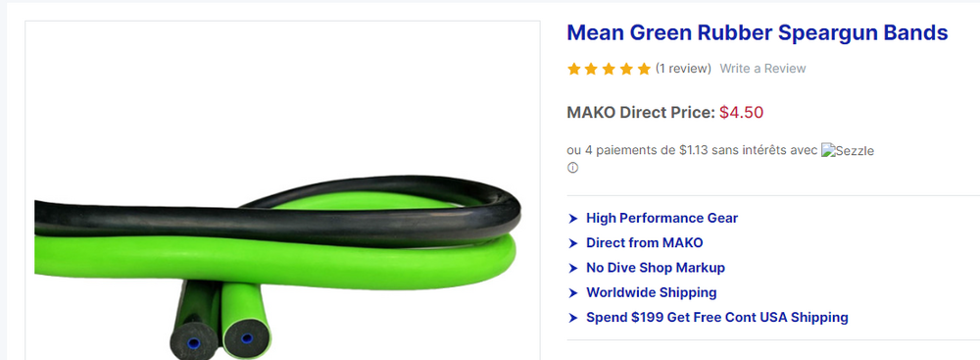The image size is (980, 360).
Task: Select the Direct from MAKO text
Action: tap(645, 243)
